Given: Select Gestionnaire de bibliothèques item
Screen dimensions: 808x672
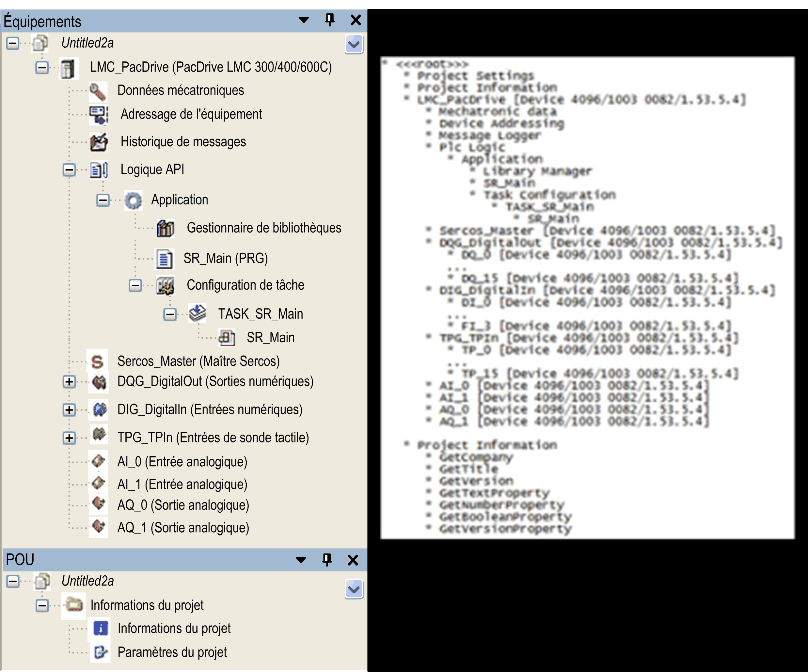Looking at the screenshot, I should (264, 228).
